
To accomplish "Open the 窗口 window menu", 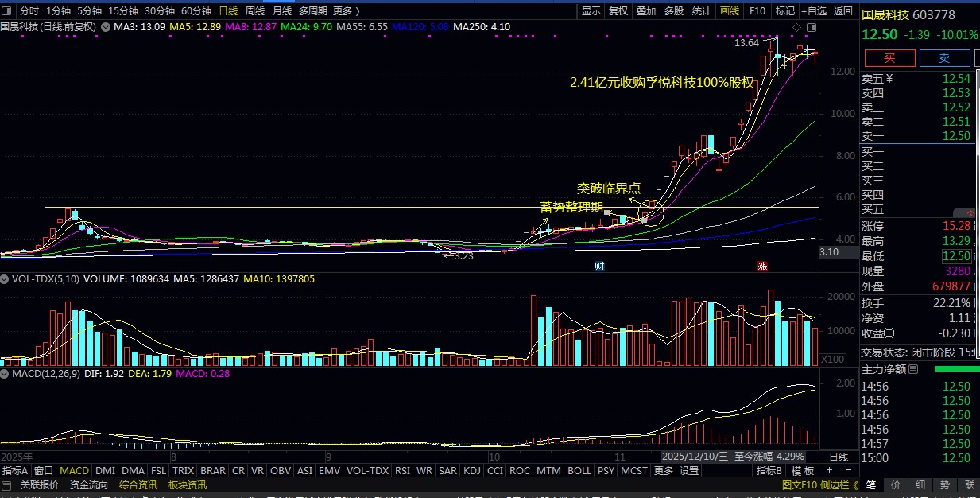I will pos(44,471).
